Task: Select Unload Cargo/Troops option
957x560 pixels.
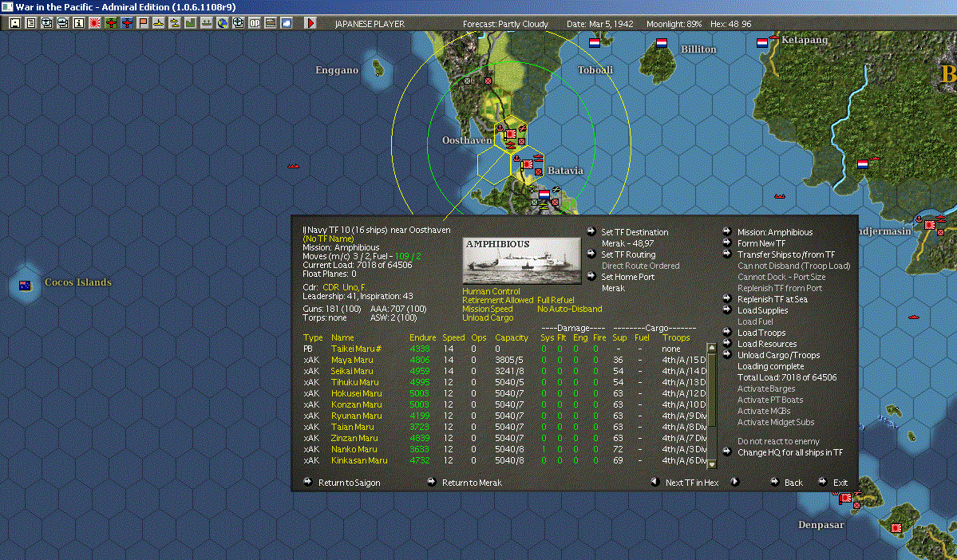Action: pyautogui.click(x=778, y=355)
